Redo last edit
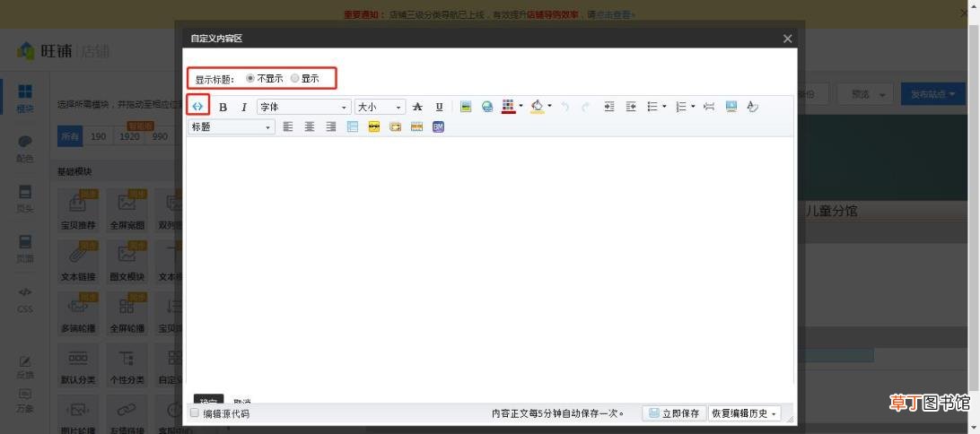 click(586, 107)
